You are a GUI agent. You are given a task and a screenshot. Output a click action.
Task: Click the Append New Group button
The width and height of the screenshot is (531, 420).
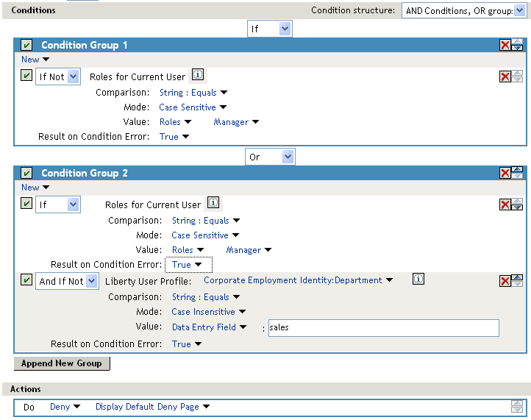click(62, 363)
